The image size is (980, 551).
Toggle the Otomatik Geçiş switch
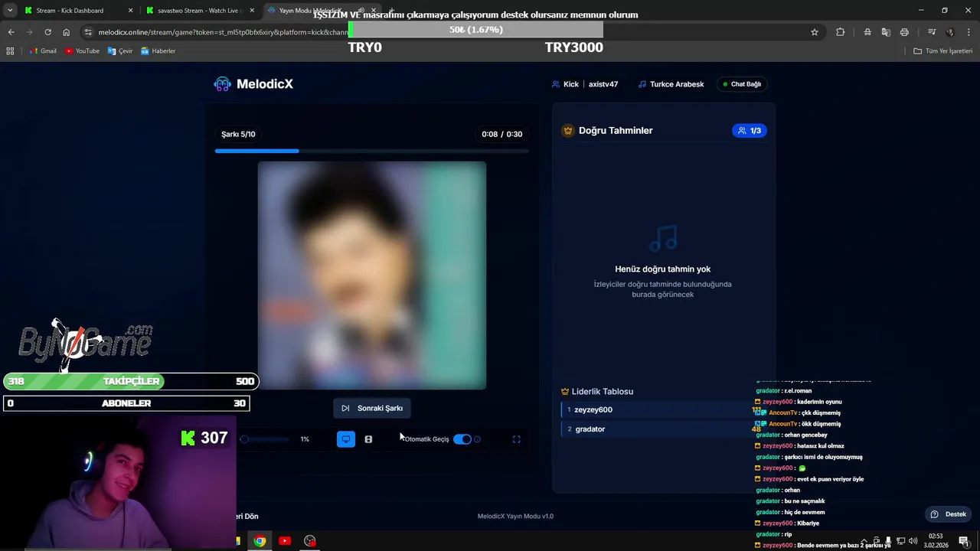(x=462, y=439)
